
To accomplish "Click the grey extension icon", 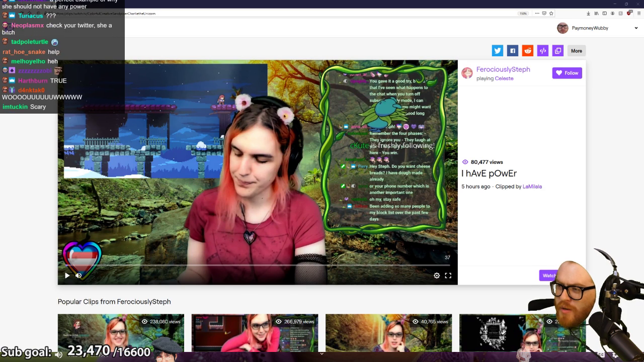I will tap(620, 14).
